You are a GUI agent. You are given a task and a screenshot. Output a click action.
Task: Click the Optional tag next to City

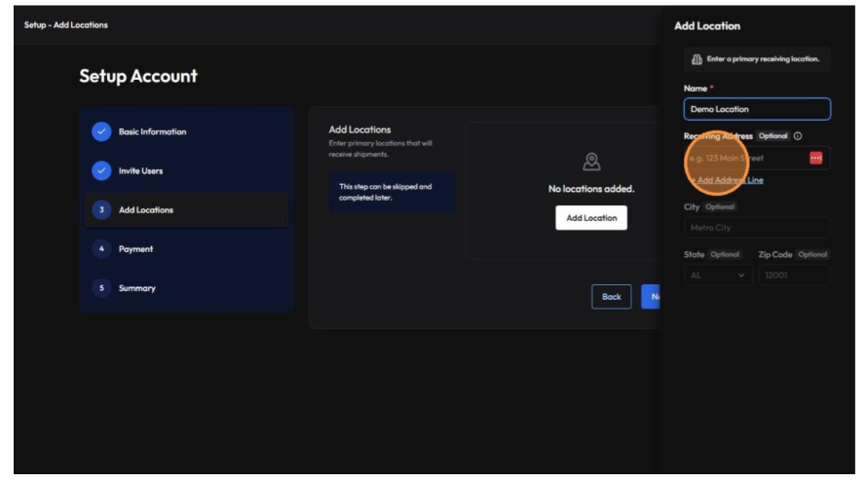720,207
